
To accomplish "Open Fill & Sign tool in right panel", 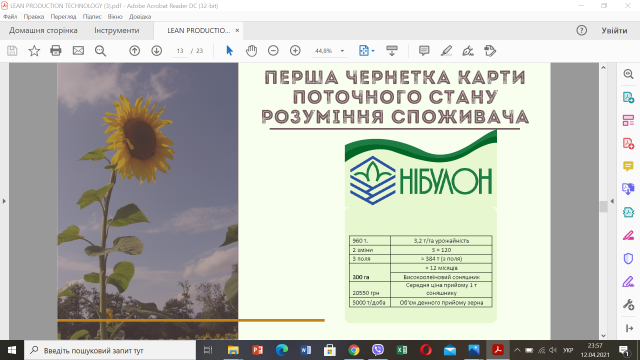I will point(628,236).
